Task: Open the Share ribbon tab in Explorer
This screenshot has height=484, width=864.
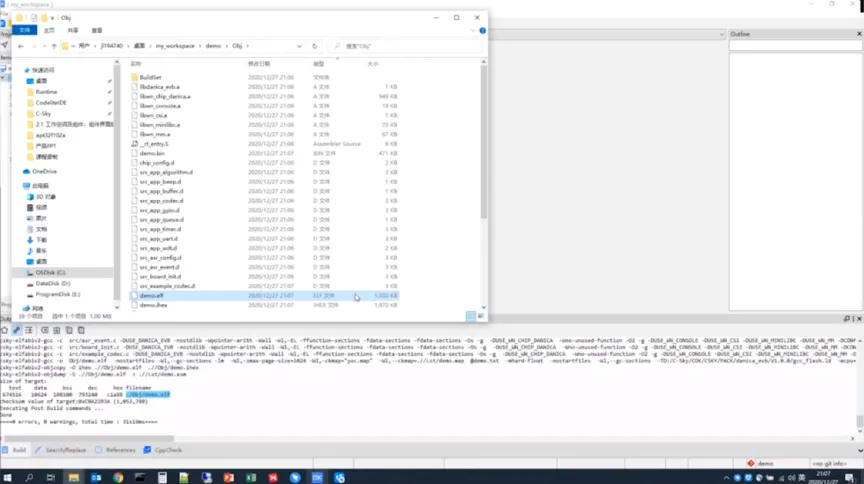Action: 73,30
